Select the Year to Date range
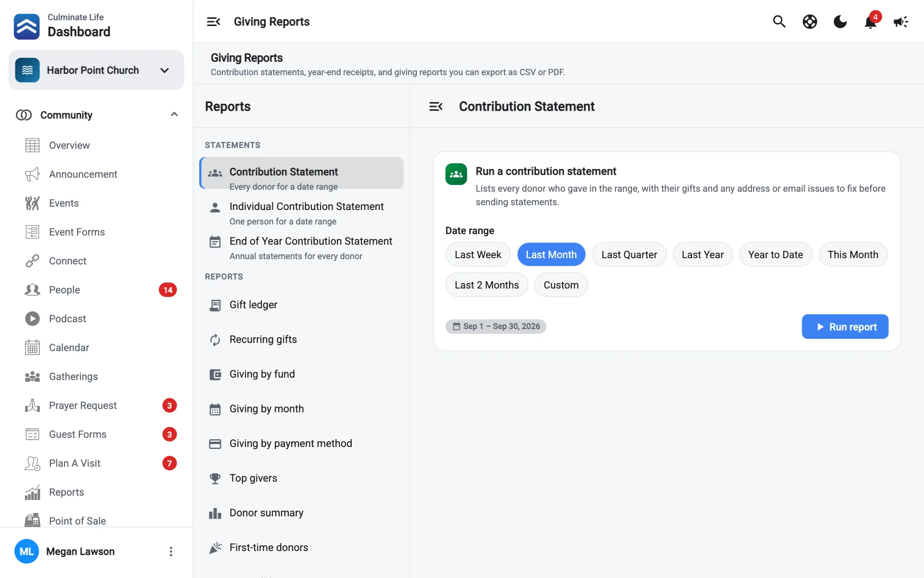This screenshot has width=924, height=578. 775,254
